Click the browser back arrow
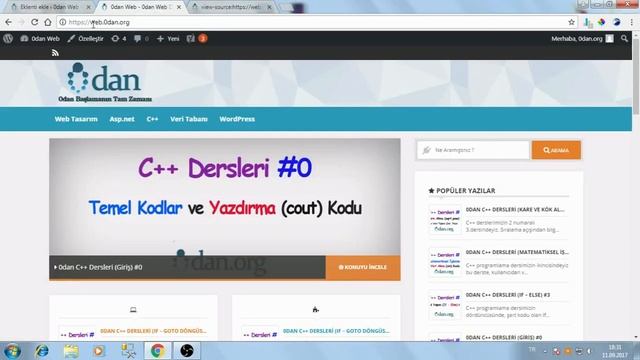640x360 pixels. (9, 22)
